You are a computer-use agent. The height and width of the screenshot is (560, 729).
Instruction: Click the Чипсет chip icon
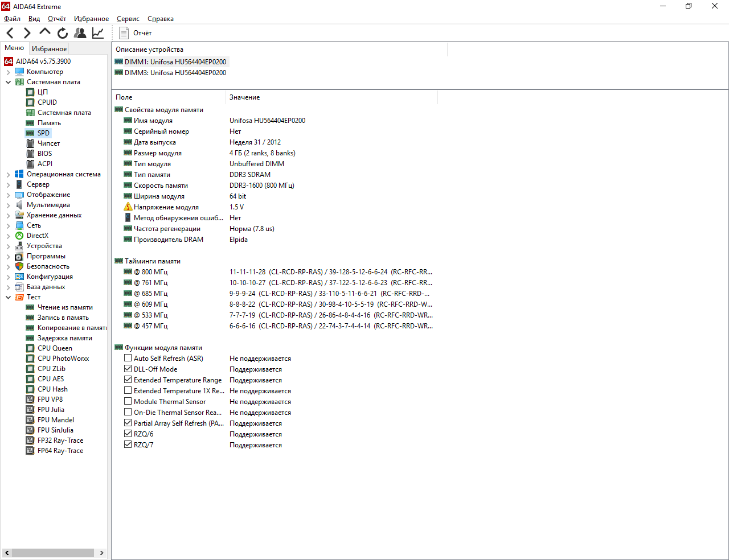pyautogui.click(x=30, y=143)
